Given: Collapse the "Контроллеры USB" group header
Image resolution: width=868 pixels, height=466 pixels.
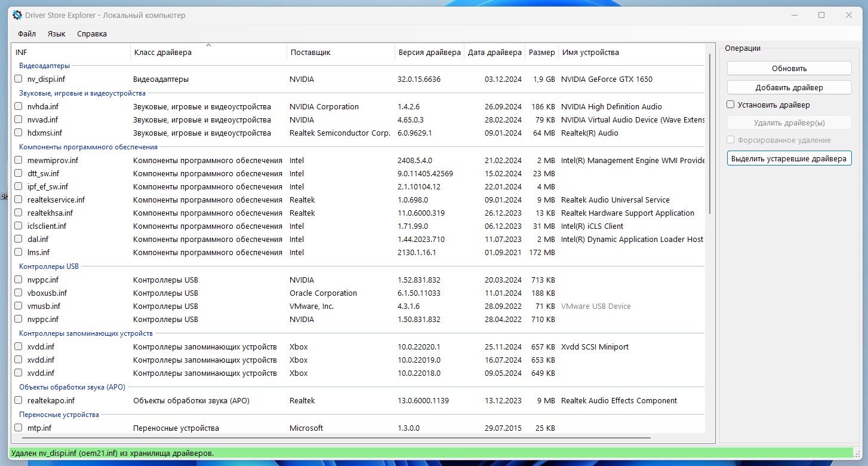Looking at the screenshot, I should [49, 266].
